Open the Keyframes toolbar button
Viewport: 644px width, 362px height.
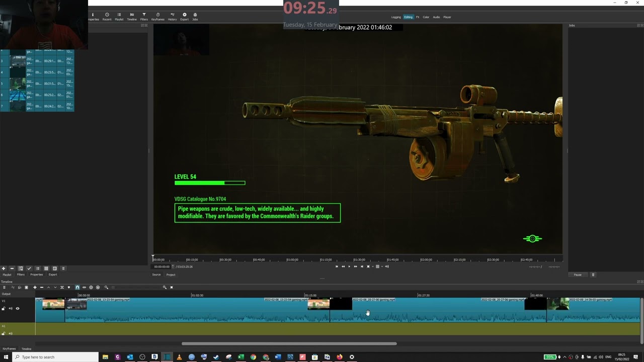tap(158, 17)
